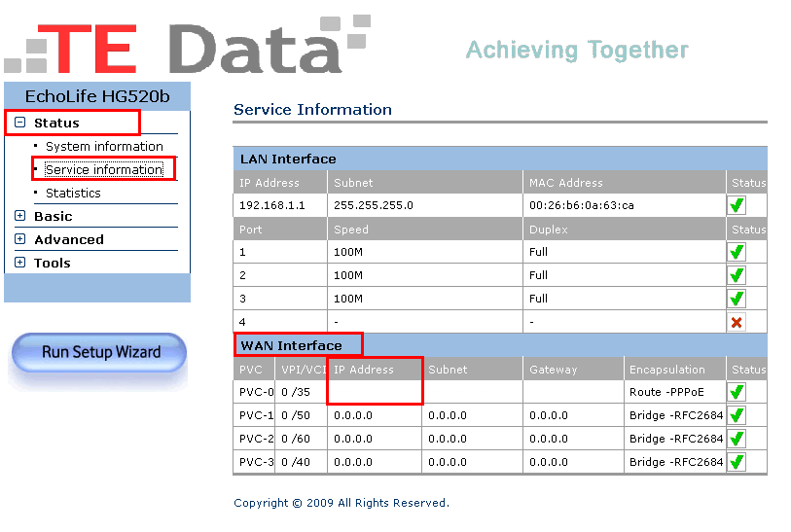Select LAN IP address 192.168.1.1
The image size is (791, 532).
[271, 205]
